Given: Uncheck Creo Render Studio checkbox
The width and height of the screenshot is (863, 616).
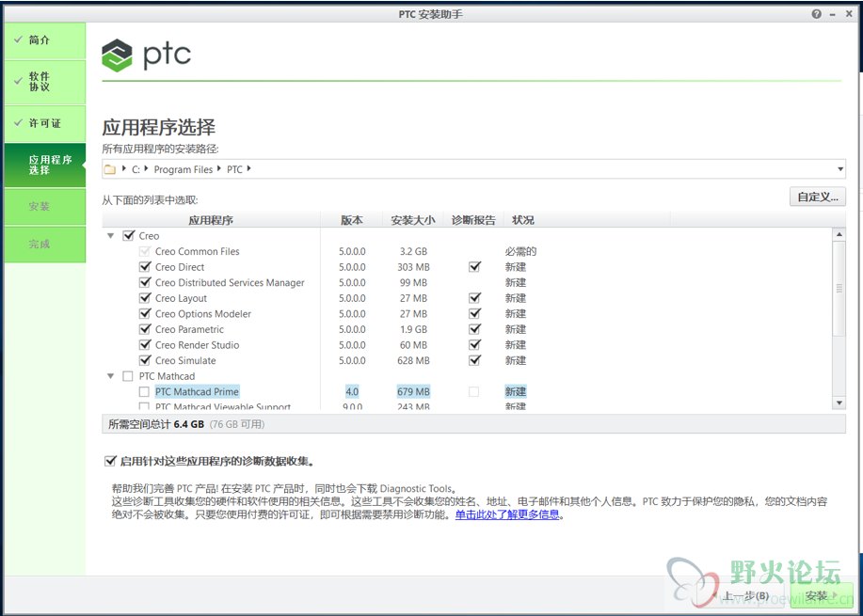Looking at the screenshot, I should (145, 345).
